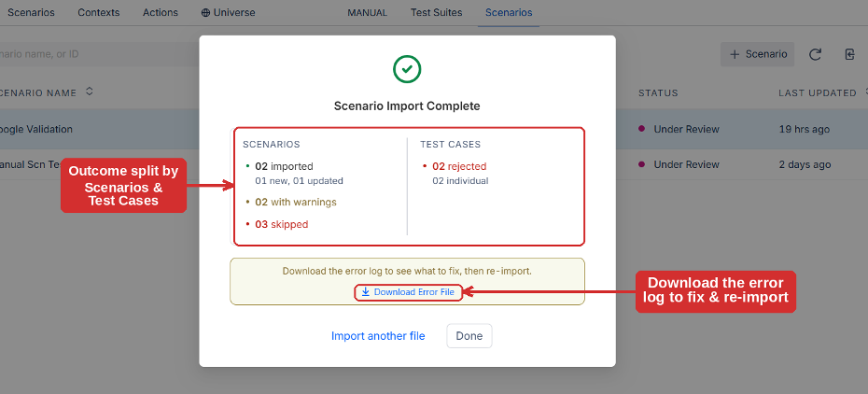The image size is (868, 394).
Task: Switch to the Actions tab
Action: 161,12
